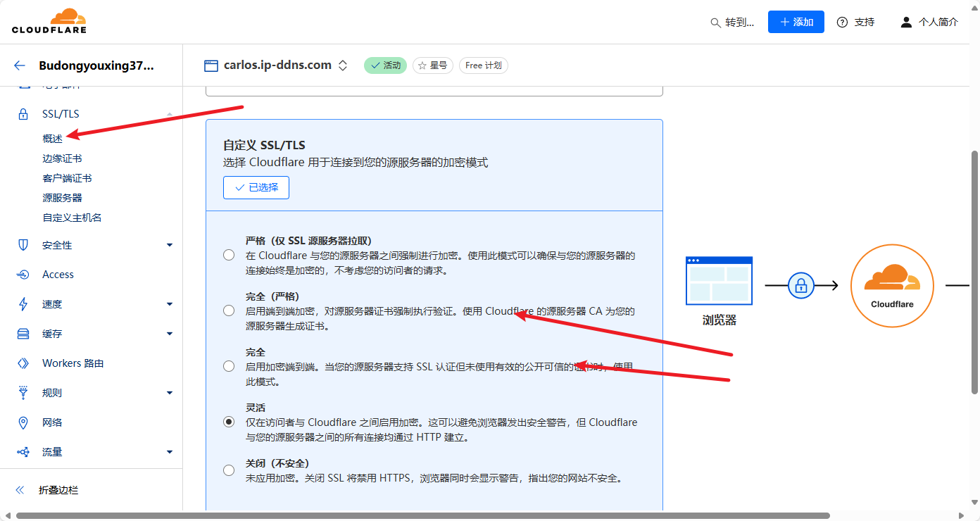Open 客户端证书 page
The height and width of the screenshot is (521, 980).
[67, 178]
